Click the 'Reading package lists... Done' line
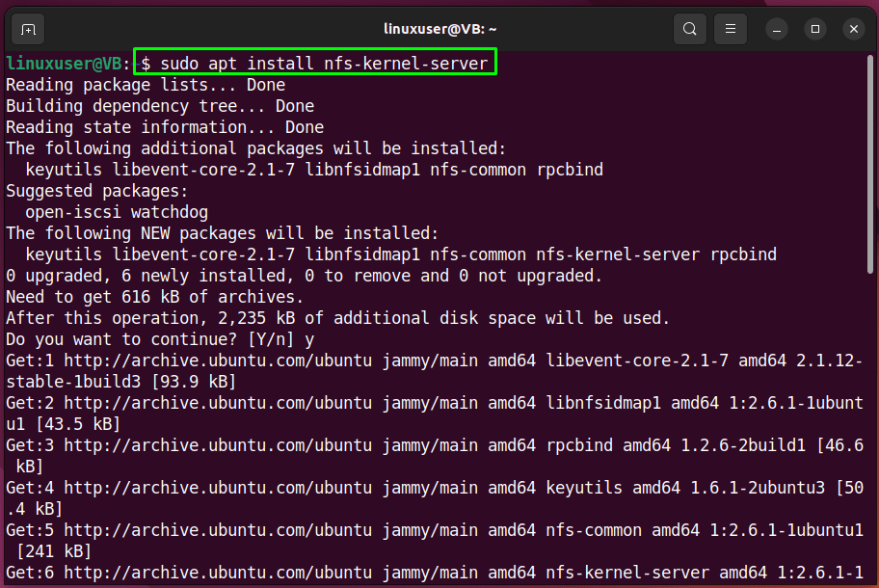 coord(146,85)
